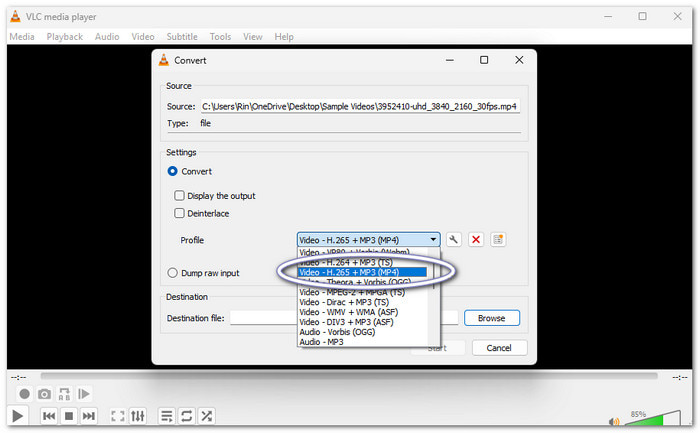Click VLC cone icon in main title bar
700x433 pixels.
[15, 17]
